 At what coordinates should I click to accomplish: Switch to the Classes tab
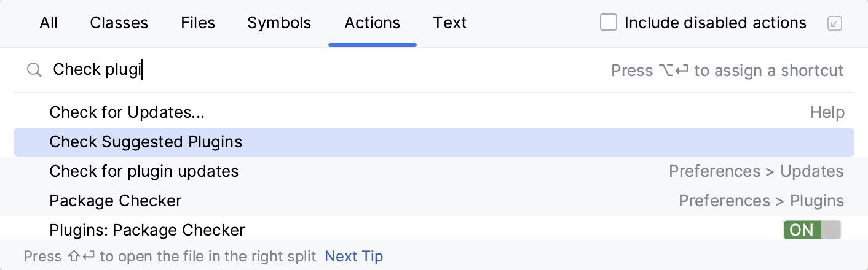tap(119, 23)
